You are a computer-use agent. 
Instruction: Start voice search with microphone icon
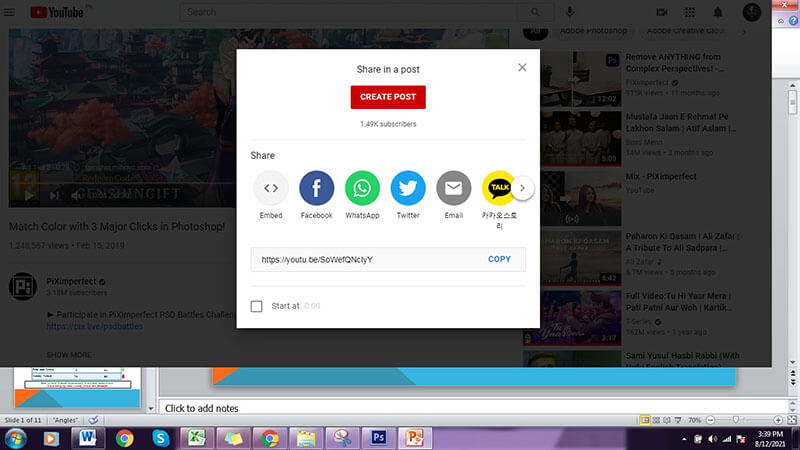pos(570,12)
